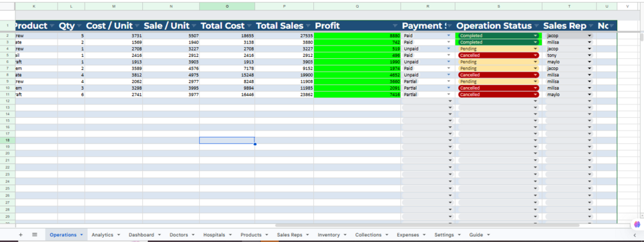Open Sales Rep dropdown for tony

pos(590,55)
